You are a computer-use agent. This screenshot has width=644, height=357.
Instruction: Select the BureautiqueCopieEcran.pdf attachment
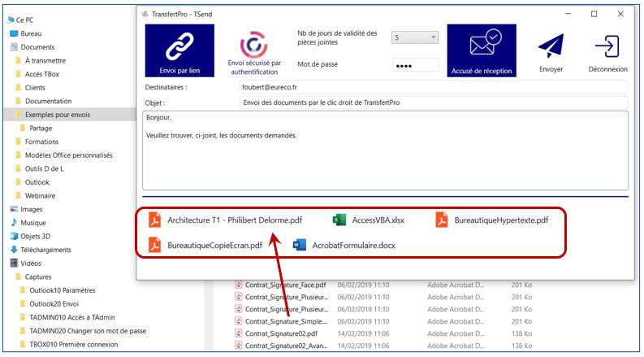point(214,245)
